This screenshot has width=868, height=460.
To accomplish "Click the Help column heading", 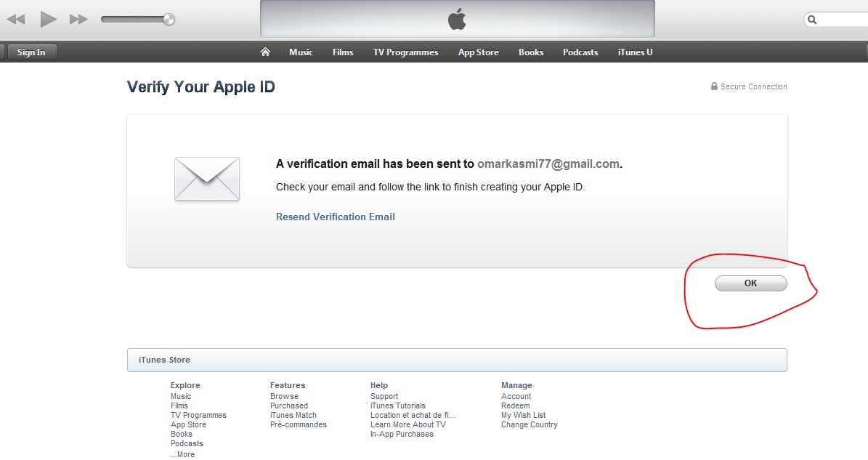I will (379, 385).
